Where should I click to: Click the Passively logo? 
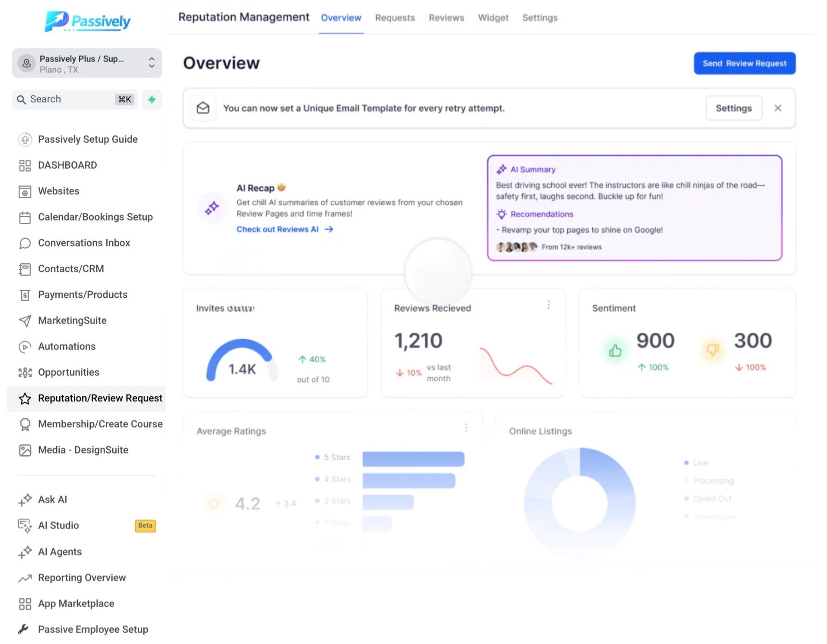coord(87,21)
